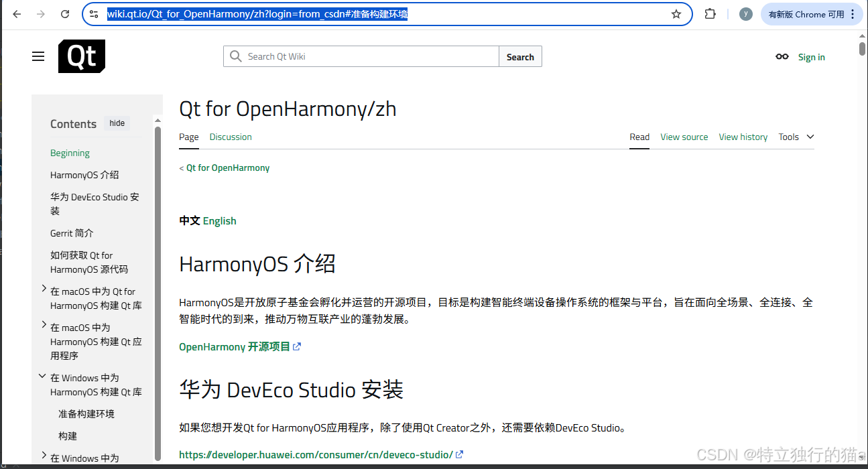Click the Qt for OpenHarmony/zh page title
Screen dimensions: 868x469
(288, 109)
